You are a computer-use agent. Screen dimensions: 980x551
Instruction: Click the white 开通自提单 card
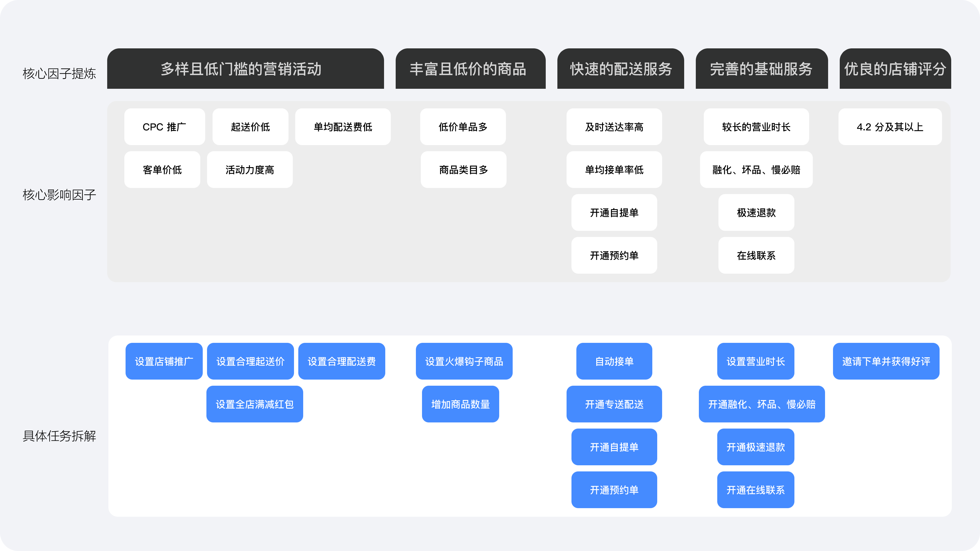tap(614, 212)
